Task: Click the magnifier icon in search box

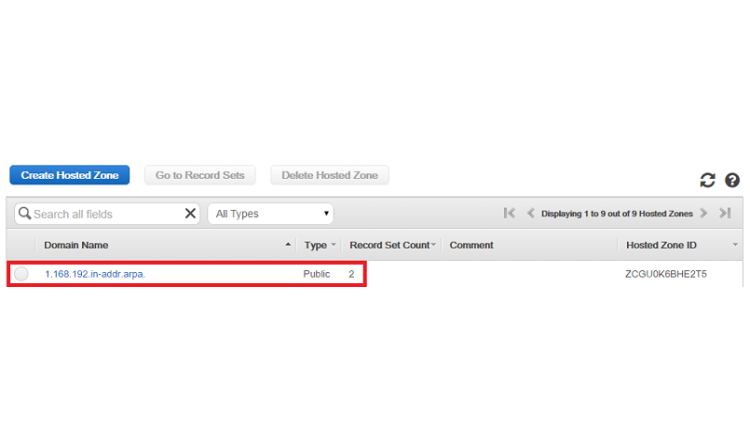Action: point(24,214)
